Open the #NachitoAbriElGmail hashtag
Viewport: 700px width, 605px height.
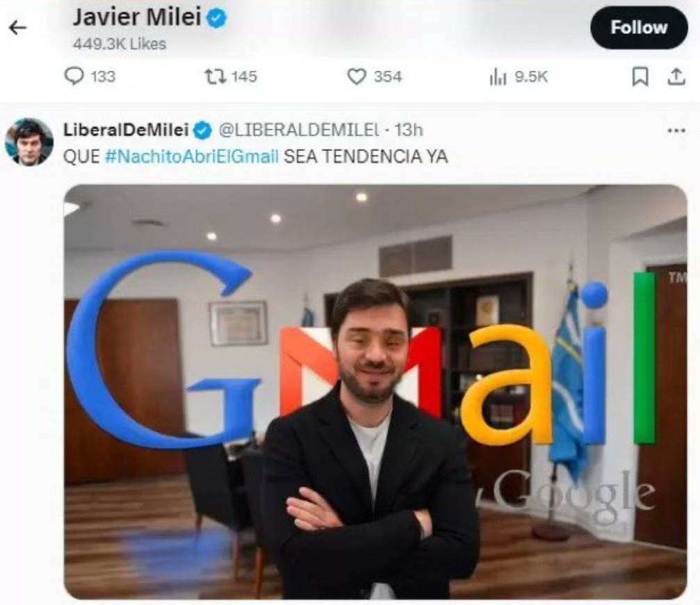192,156
